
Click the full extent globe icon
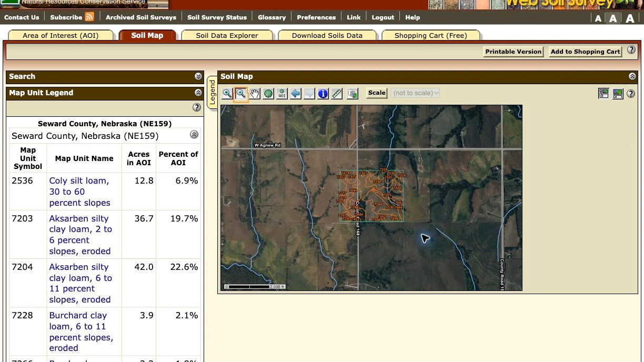click(x=268, y=94)
